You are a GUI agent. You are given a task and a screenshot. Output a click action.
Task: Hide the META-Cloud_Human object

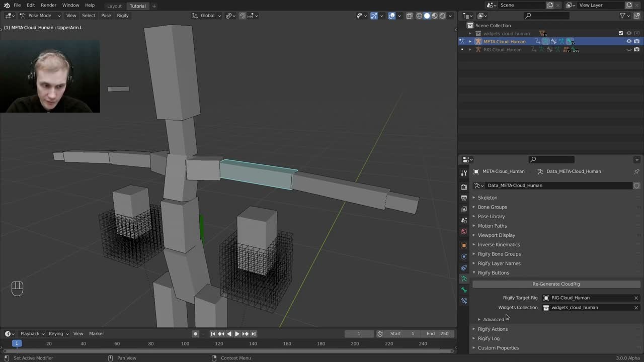(x=629, y=41)
